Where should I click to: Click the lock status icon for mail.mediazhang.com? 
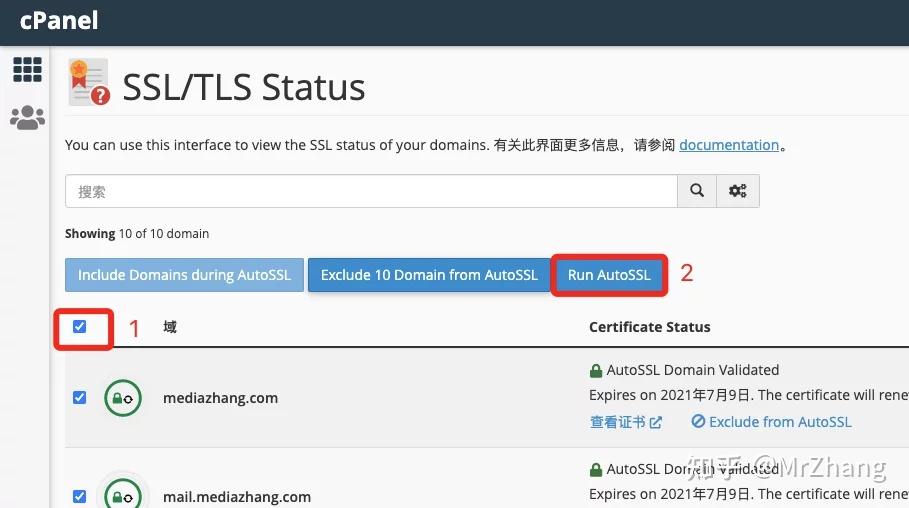pos(122,495)
